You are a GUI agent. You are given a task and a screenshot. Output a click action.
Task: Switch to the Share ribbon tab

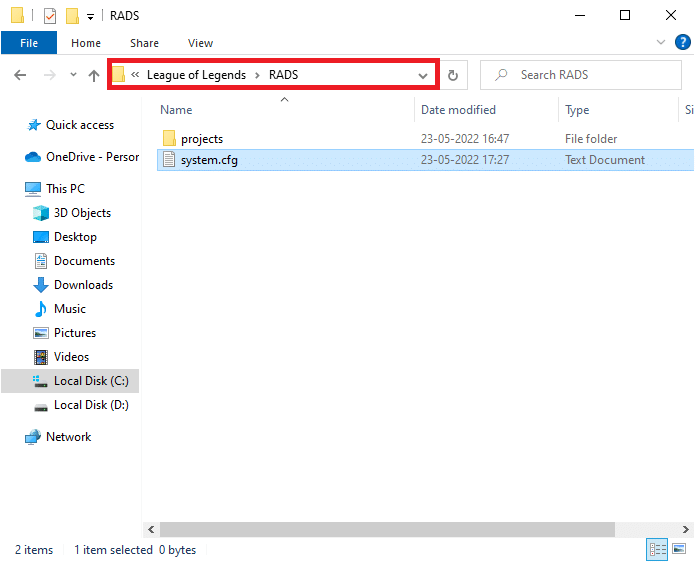(144, 43)
